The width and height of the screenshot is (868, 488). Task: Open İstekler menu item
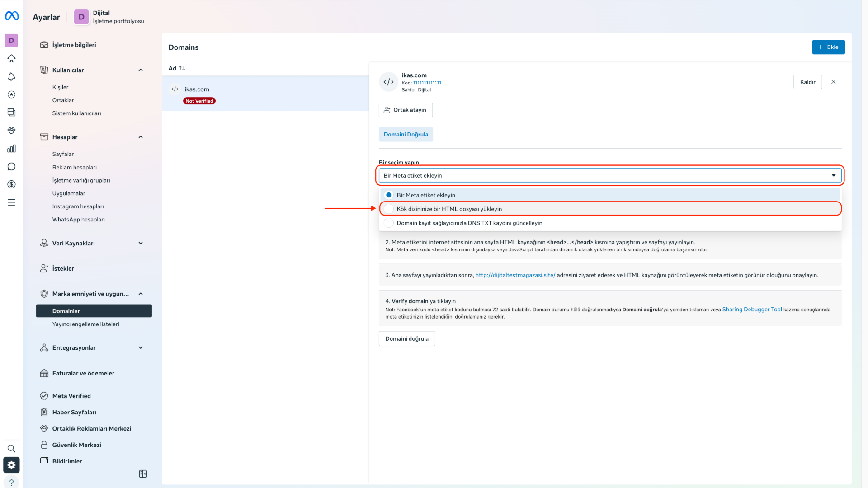[x=63, y=268]
